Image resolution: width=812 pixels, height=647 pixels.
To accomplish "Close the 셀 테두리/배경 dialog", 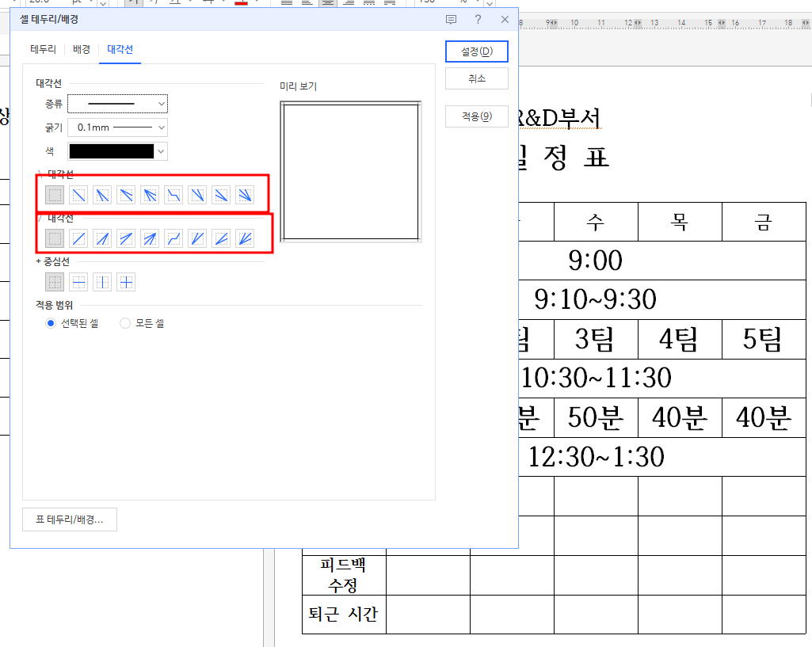I will [505, 20].
